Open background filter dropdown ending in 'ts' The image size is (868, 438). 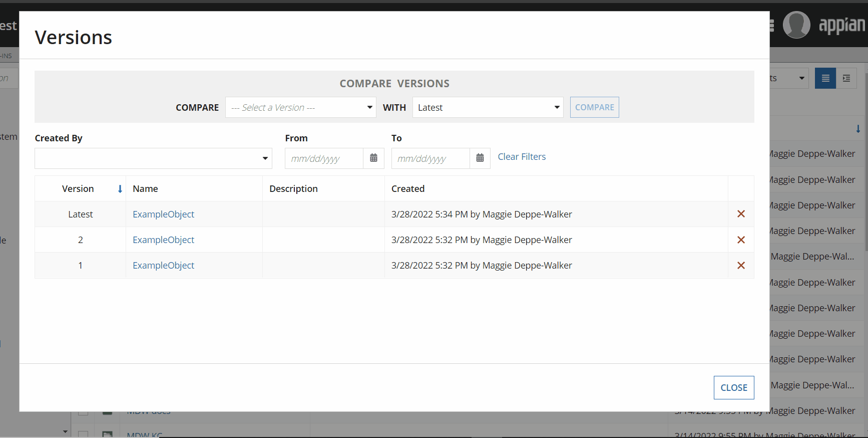[x=789, y=78]
